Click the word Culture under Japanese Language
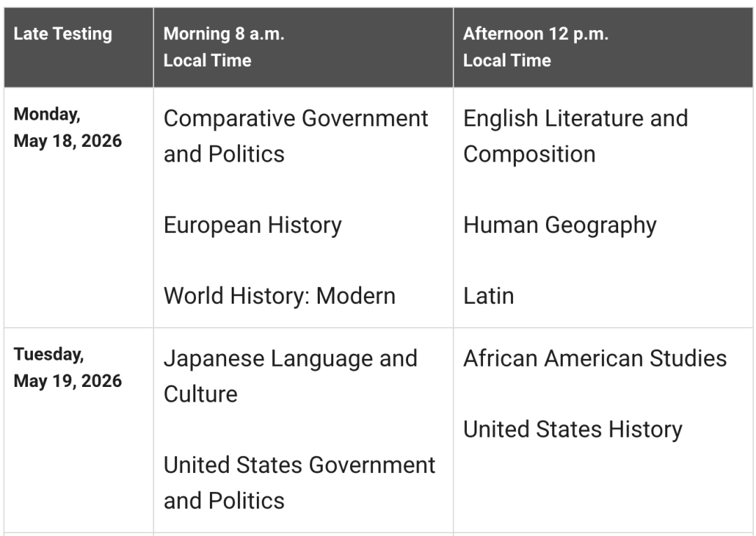 [201, 394]
